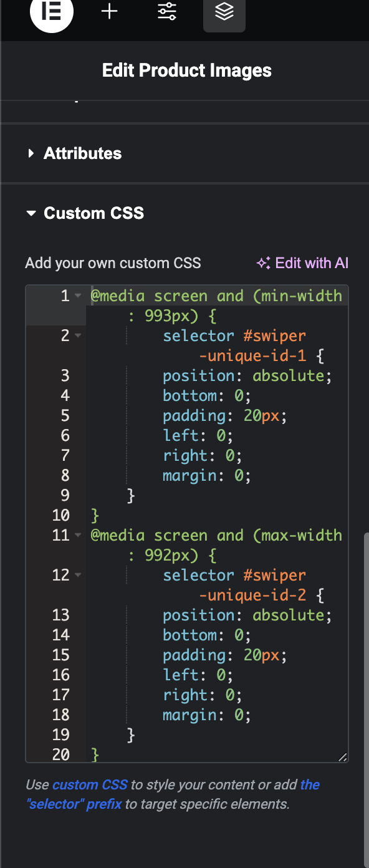This screenshot has height=868, width=369.
Task: Click the panel's vertical scrollbar
Action: [x=366, y=698]
